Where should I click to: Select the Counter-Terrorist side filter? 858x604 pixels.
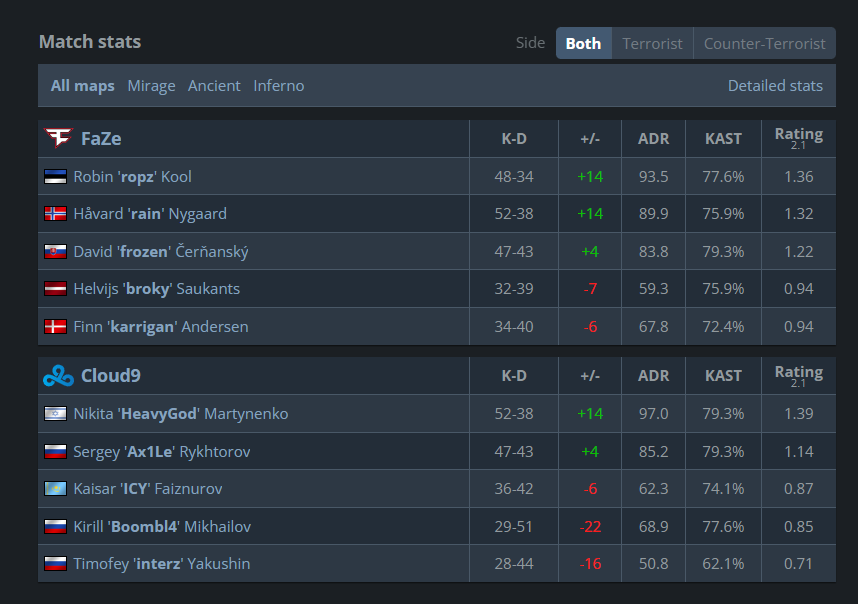click(x=764, y=42)
